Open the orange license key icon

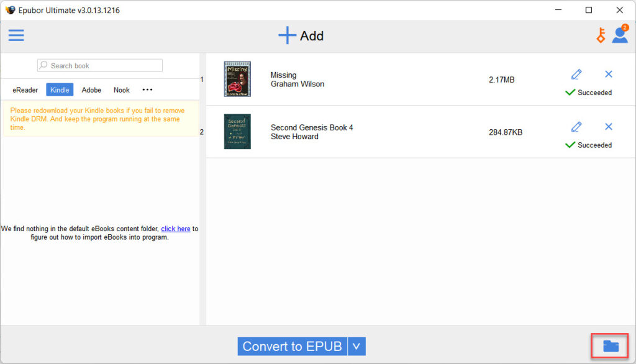click(601, 35)
